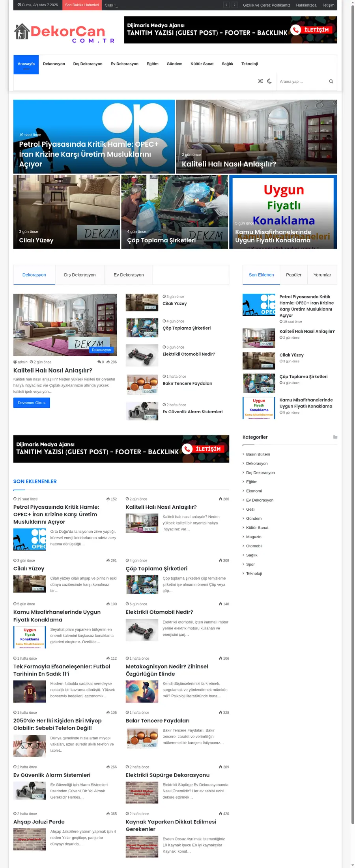Image resolution: width=355 pixels, height=868 pixels.
Task: Open the Hakkımızda top link
Action: [306, 5]
